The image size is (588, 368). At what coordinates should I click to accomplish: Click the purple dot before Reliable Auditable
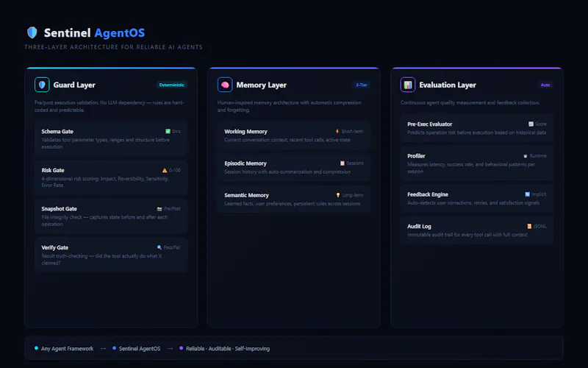tap(181, 348)
